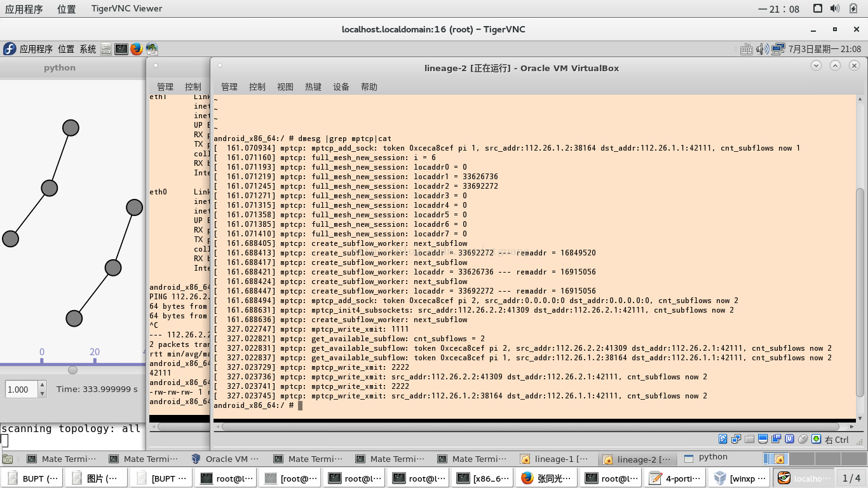
Task: Click the VirtualBox recording/screens overlapping icon
Action: (776, 439)
